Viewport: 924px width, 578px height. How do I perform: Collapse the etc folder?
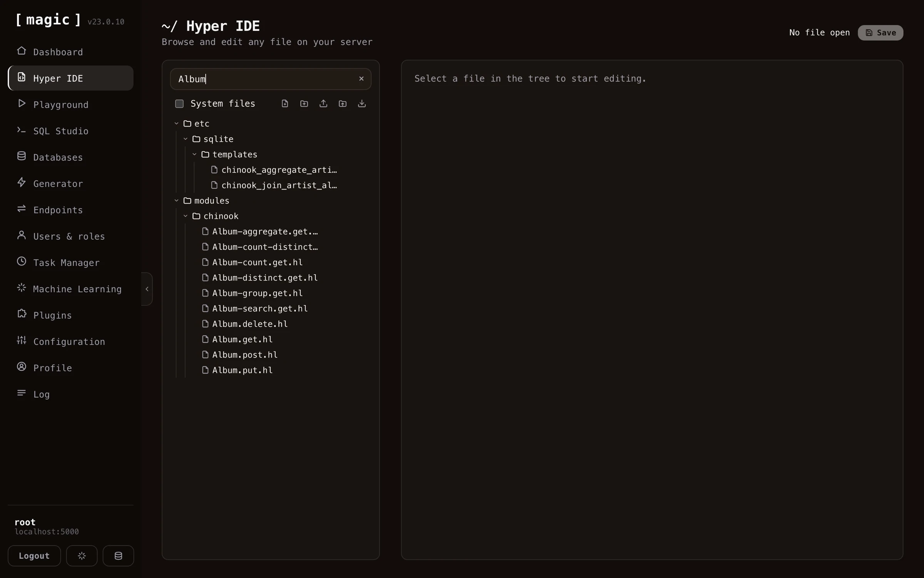tap(176, 124)
